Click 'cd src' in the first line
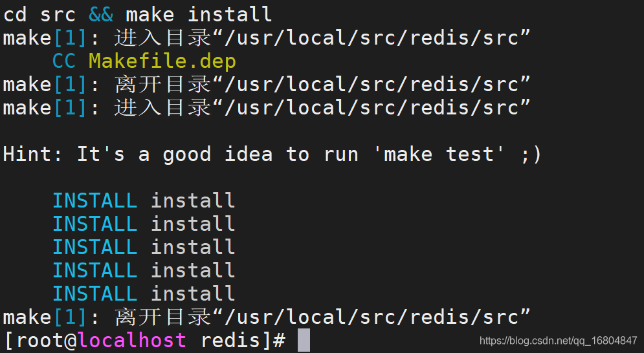The width and height of the screenshot is (644, 353). point(39,14)
